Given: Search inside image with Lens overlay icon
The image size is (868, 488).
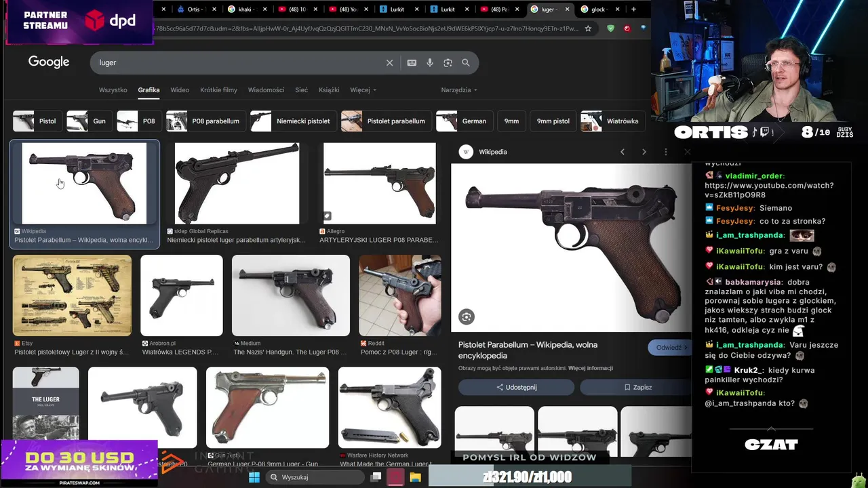Looking at the screenshot, I should (466, 317).
